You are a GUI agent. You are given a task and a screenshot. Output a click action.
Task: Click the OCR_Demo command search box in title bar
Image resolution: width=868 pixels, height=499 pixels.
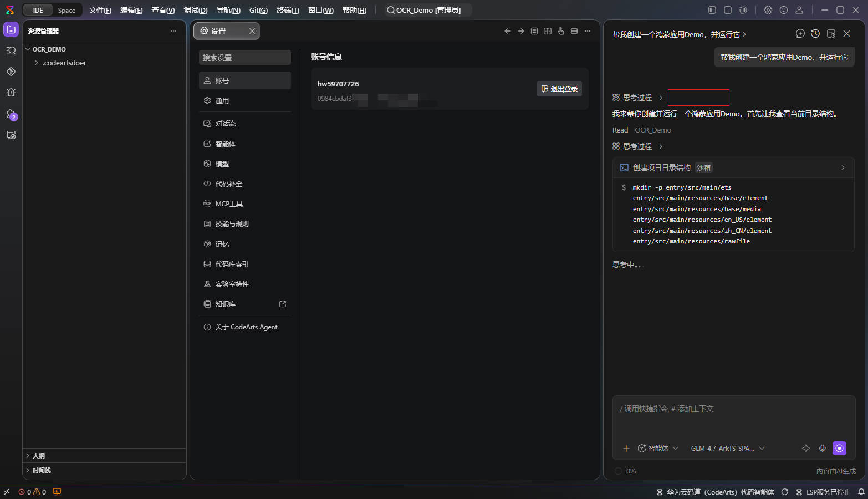(x=428, y=10)
